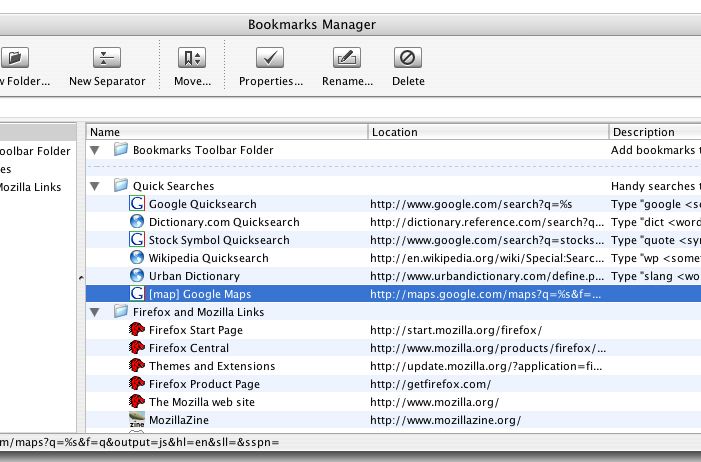Click the Handy searches description cell
701x462 pixels.
[656, 186]
